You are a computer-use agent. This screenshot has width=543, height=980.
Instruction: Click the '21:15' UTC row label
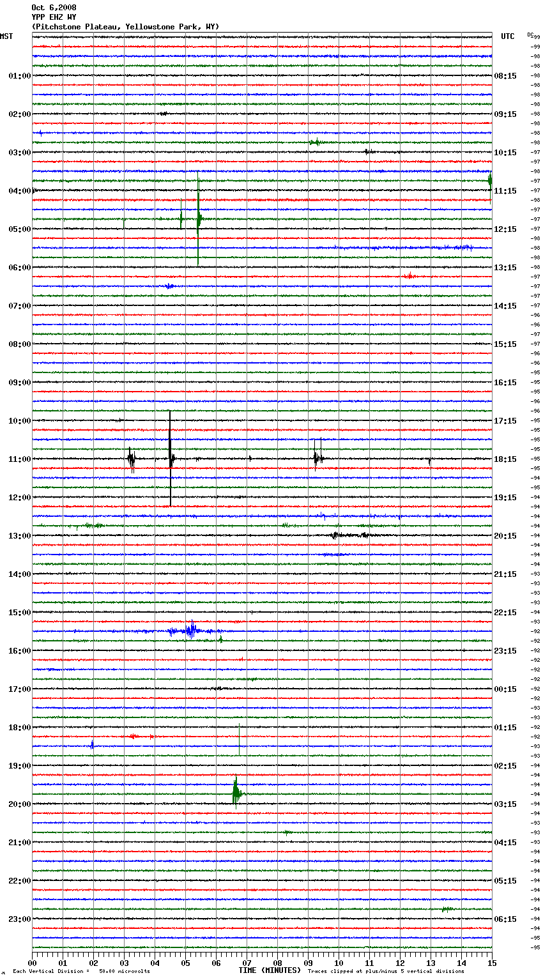[505, 574]
